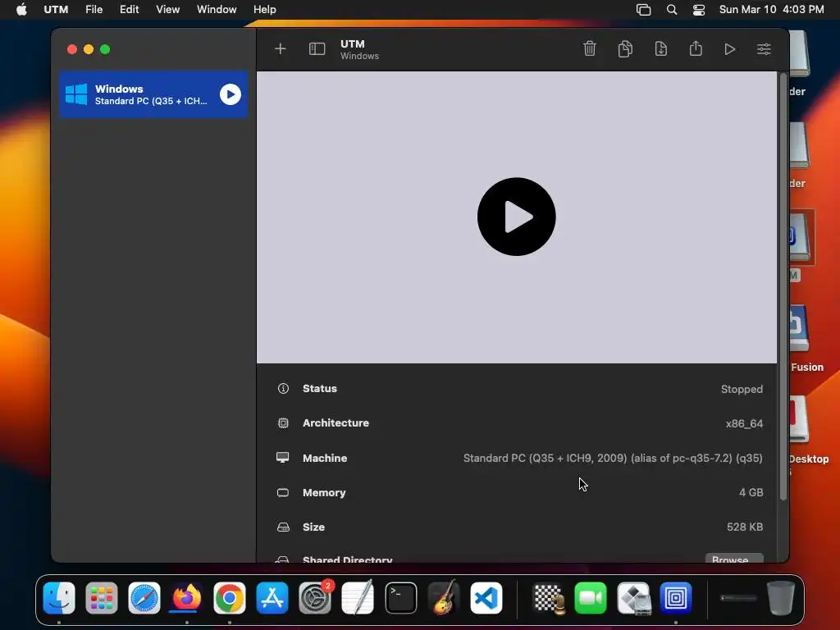The width and height of the screenshot is (840, 630).
Task: Open Spotlight search in menu bar
Action: (672, 10)
